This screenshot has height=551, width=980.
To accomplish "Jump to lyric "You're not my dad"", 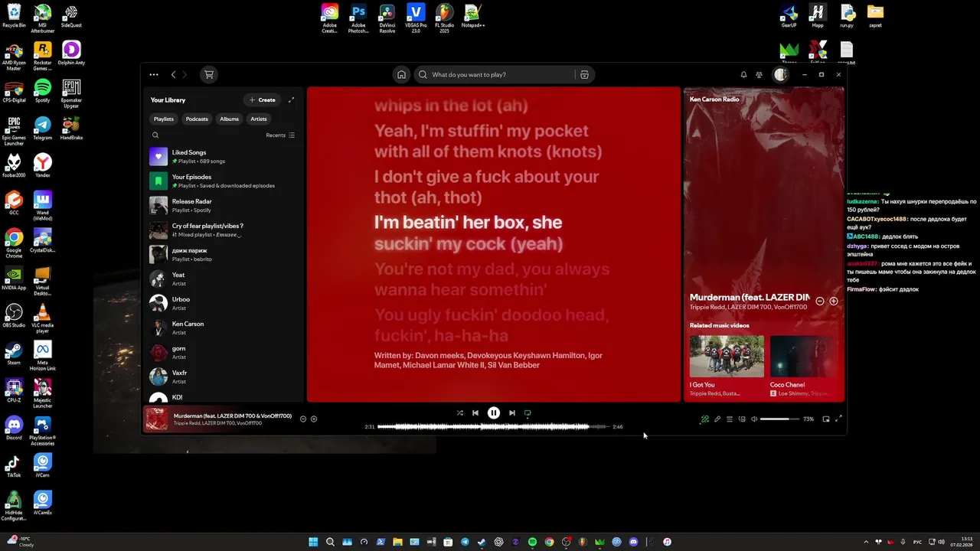I will click(x=492, y=280).
